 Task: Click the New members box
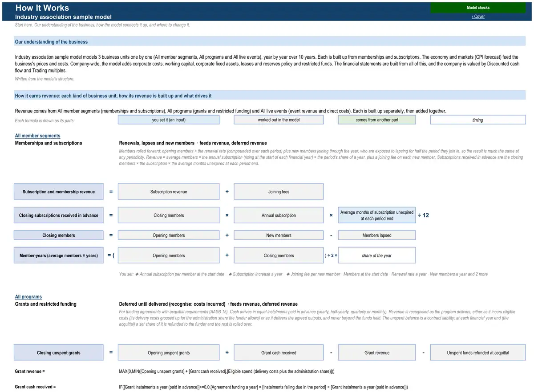pyautogui.click(x=279, y=235)
